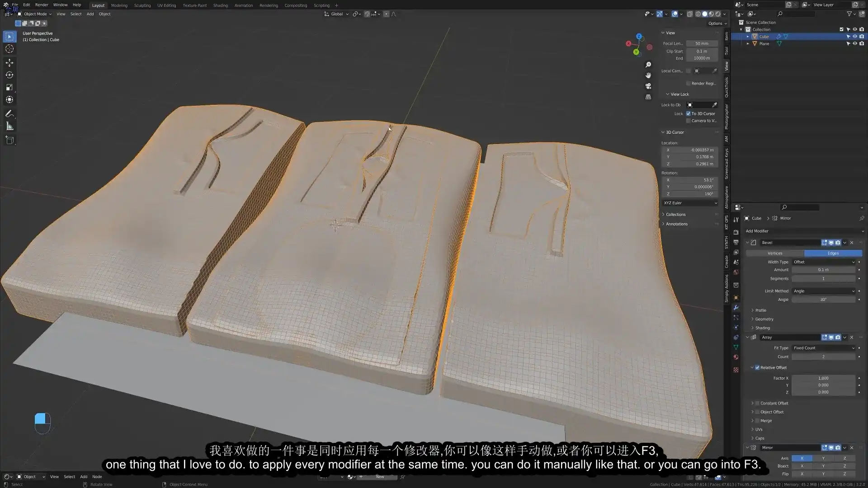Click the zoom magnifier in viewport navigation gizmo
This screenshot has height=488, width=868.
tap(648, 64)
